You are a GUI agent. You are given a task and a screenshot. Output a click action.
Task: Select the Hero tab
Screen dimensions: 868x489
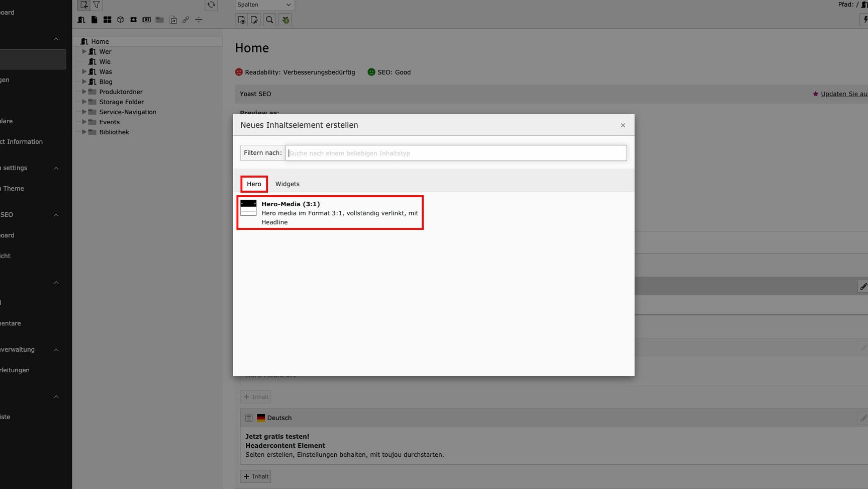[x=254, y=184]
